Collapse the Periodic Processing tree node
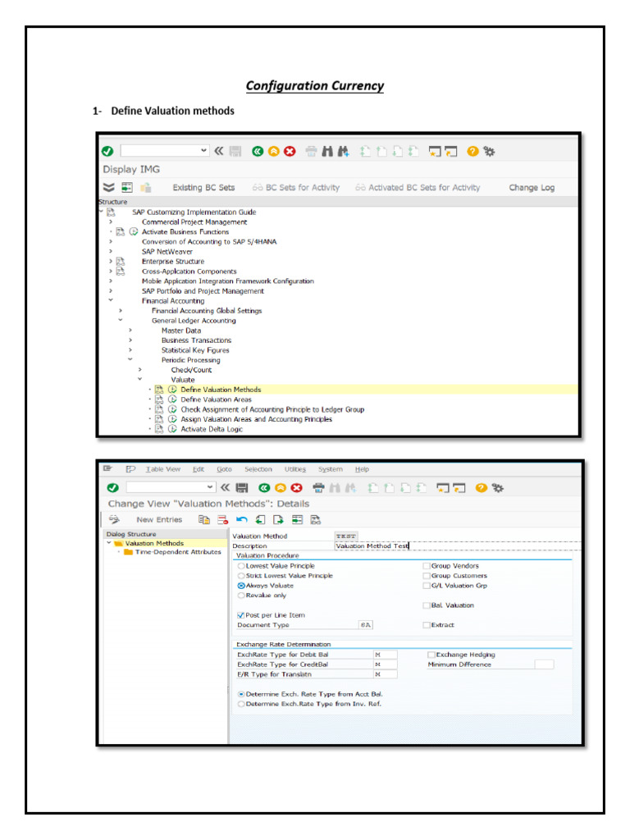 [x=130, y=360]
